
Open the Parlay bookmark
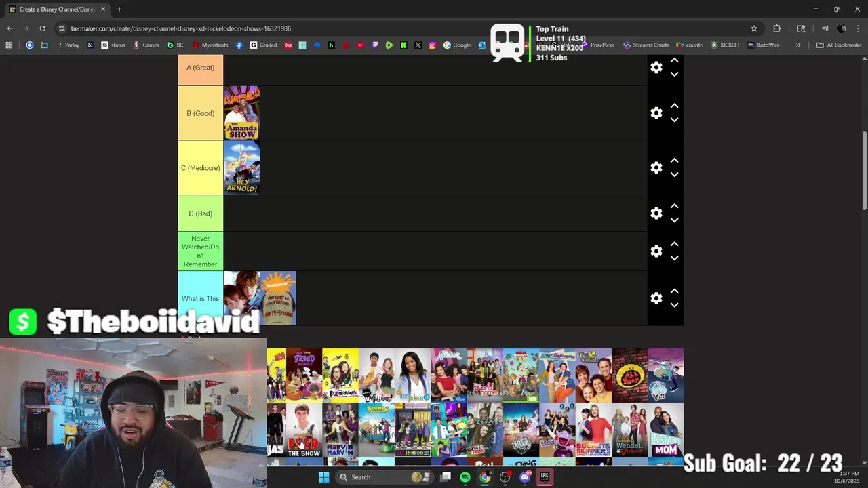(x=68, y=45)
